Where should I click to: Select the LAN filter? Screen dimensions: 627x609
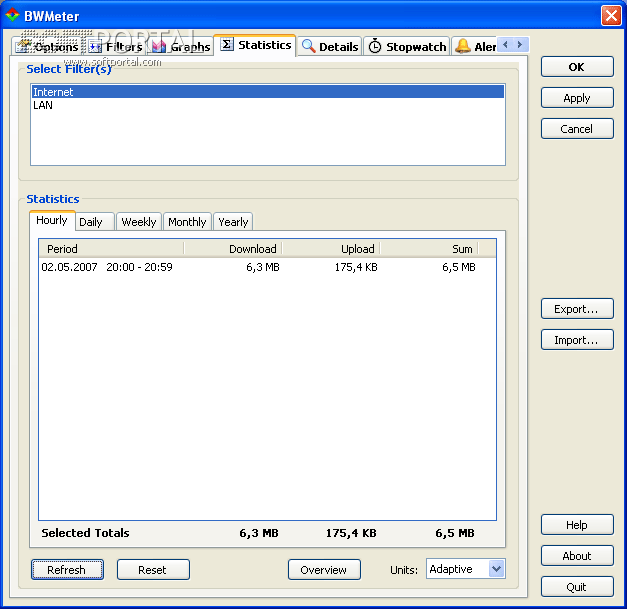click(x=268, y=105)
